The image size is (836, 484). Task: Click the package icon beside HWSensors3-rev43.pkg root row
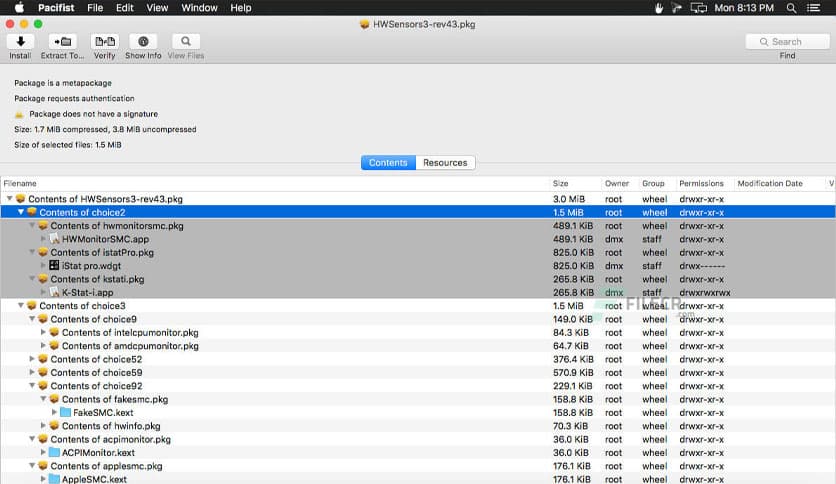point(20,199)
